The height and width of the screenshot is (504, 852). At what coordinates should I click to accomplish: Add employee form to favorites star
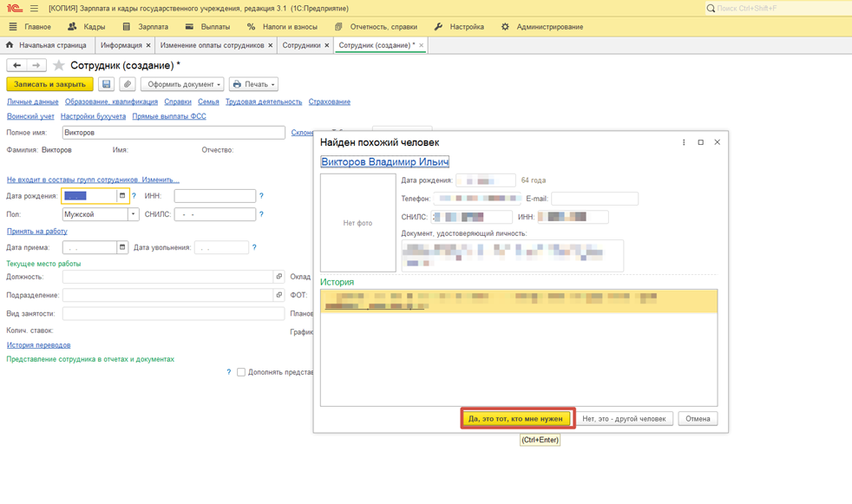pyautogui.click(x=59, y=65)
